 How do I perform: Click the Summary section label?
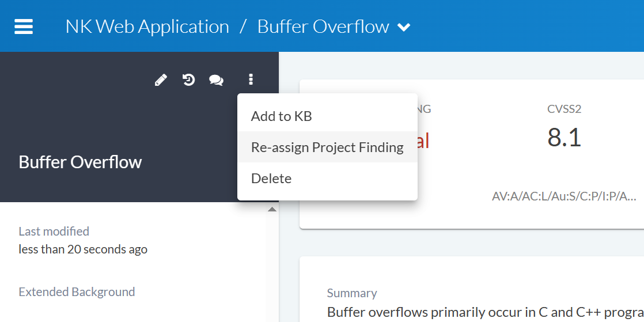click(352, 293)
